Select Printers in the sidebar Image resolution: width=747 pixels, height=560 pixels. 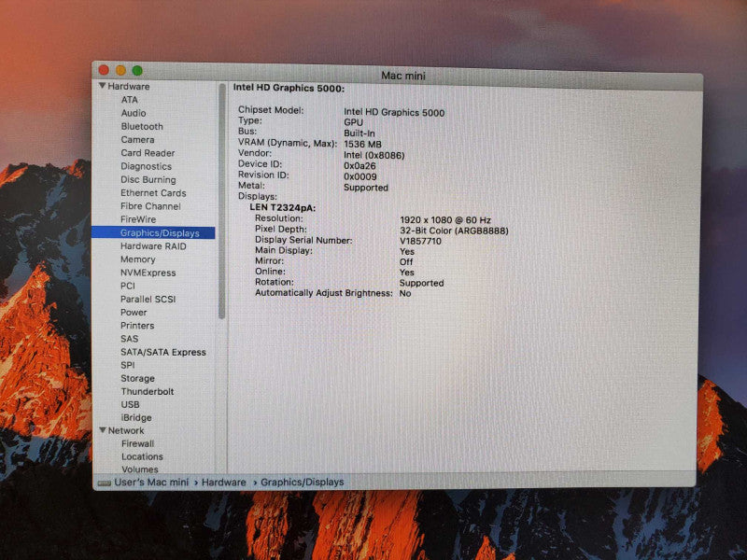coord(137,326)
